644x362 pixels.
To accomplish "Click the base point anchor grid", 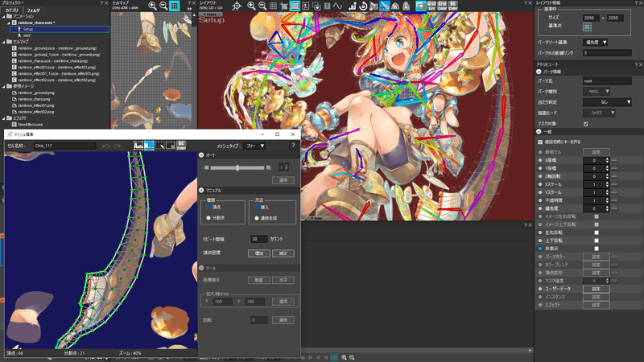I will [x=587, y=27].
